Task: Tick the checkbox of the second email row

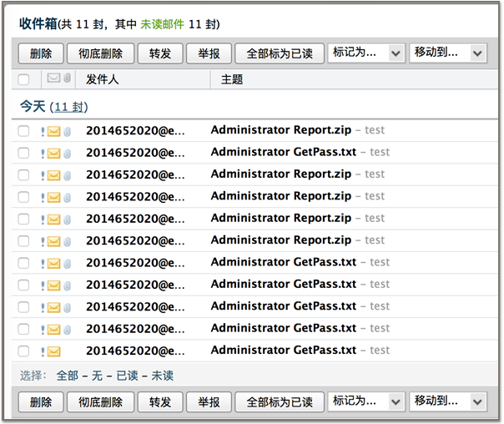Action: pos(23,153)
